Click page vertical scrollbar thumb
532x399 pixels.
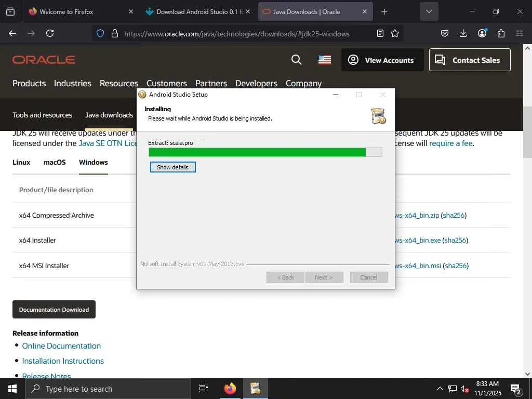tap(527, 131)
